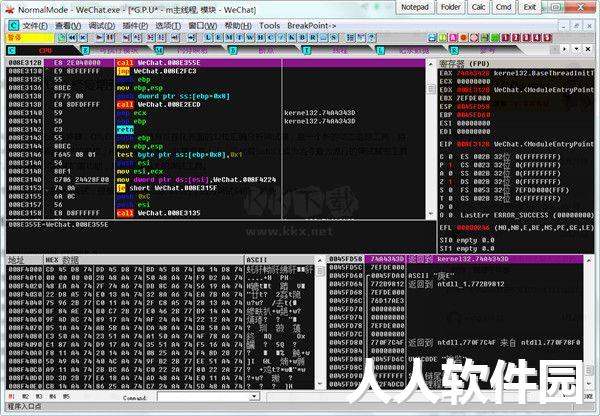Click the red numbered 3 toolbar icon
This screenshot has height=416, width=600.
point(527,38)
